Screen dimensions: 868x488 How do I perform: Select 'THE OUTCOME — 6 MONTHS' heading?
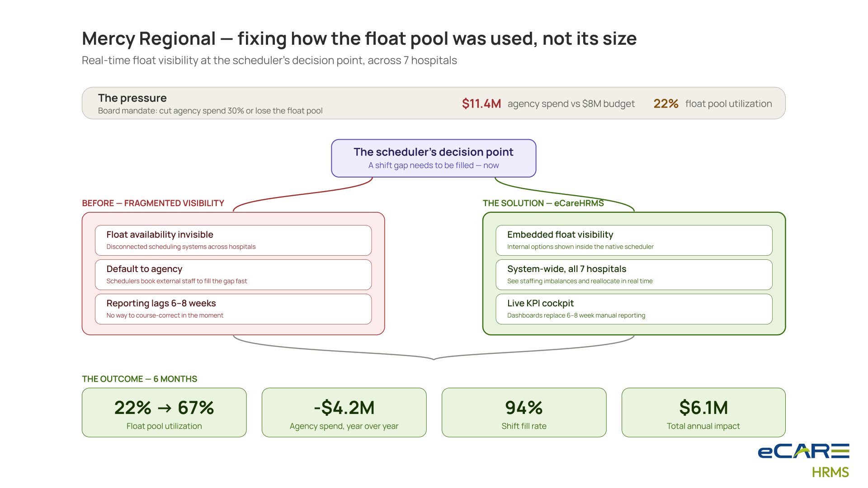[x=140, y=379]
